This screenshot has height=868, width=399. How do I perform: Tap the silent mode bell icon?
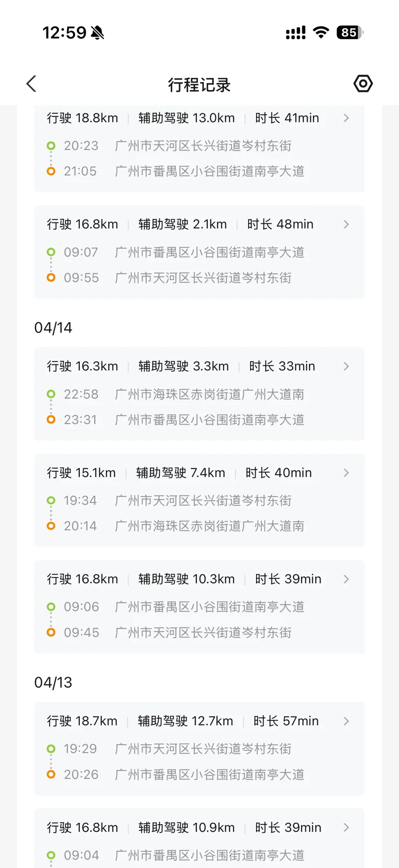[98, 33]
